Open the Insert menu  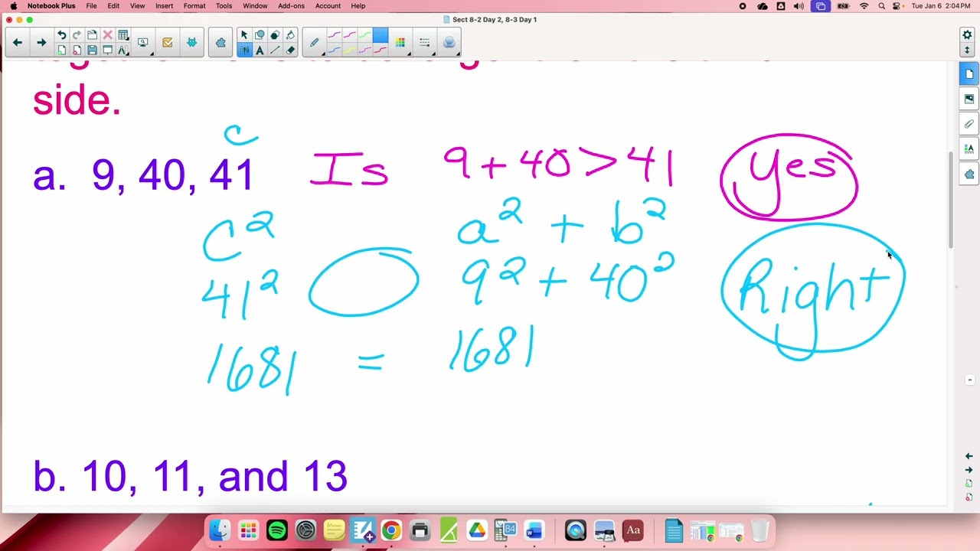[164, 5]
